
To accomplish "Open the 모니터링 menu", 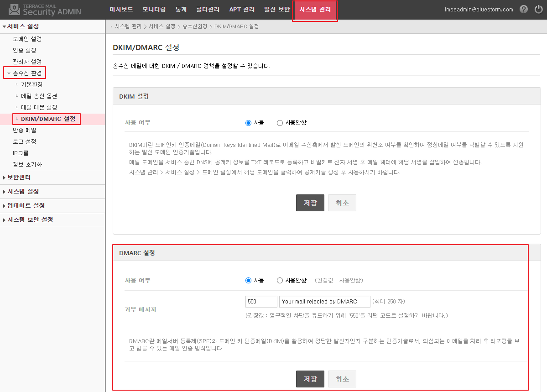I will [x=154, y=10].
